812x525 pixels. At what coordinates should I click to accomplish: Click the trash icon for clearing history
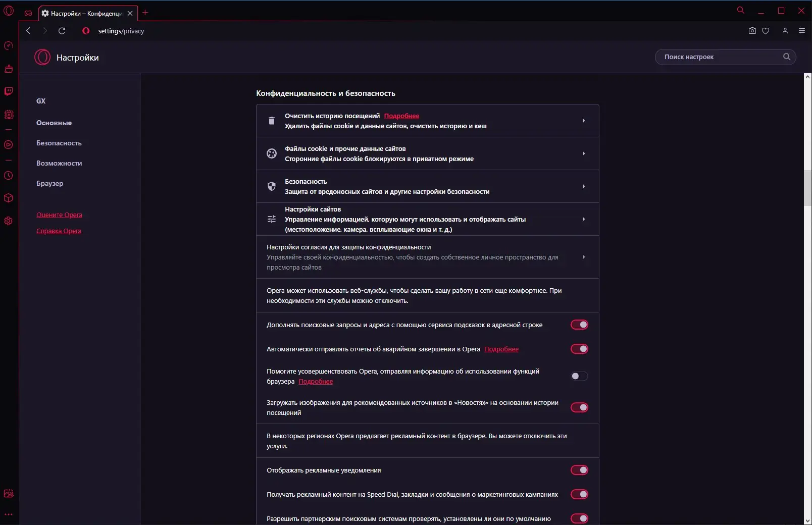coord(272,121)
